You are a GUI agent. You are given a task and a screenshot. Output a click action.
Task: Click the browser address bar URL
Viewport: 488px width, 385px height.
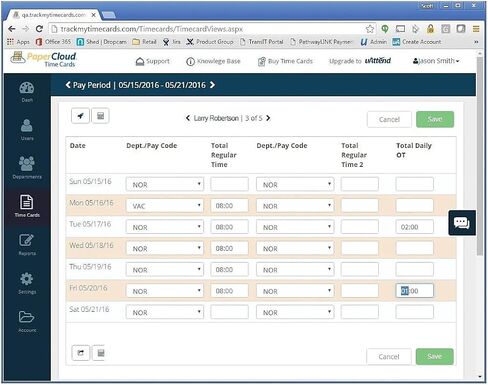pos(152,29)
